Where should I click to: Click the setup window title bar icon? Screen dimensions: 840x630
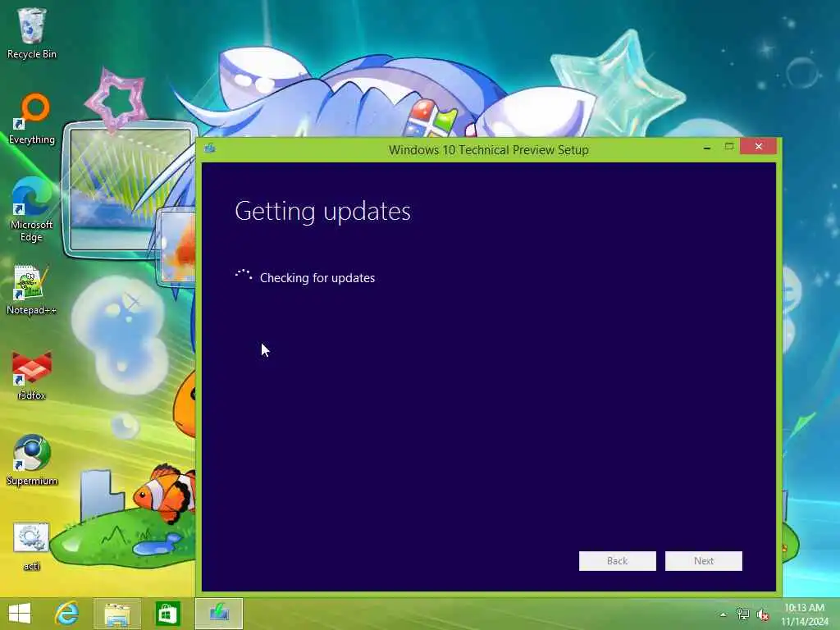(210, 148)
